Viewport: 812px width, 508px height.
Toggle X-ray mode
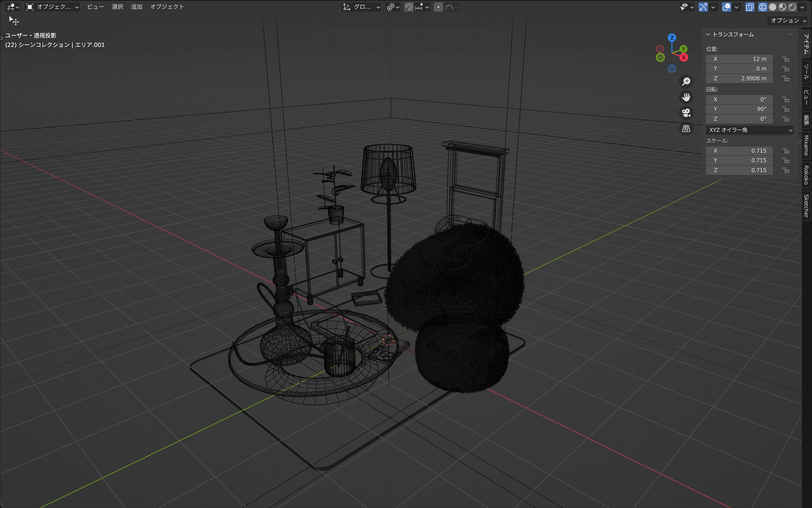tap(750, 7)
